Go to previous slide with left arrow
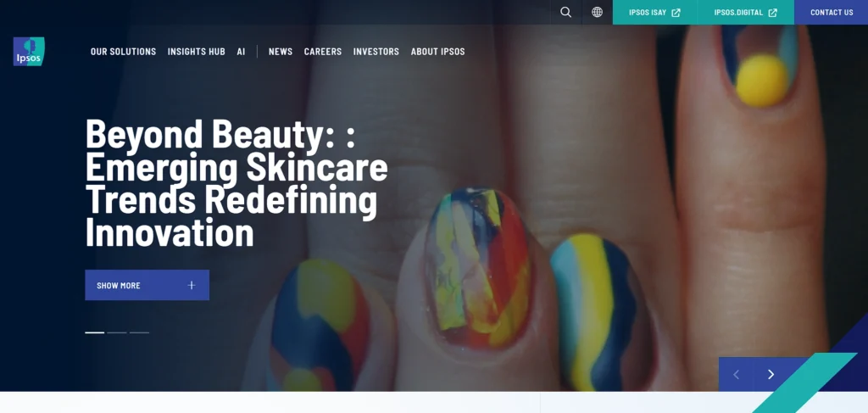Screen dimensions: 868x413 (x=737, y=374)
